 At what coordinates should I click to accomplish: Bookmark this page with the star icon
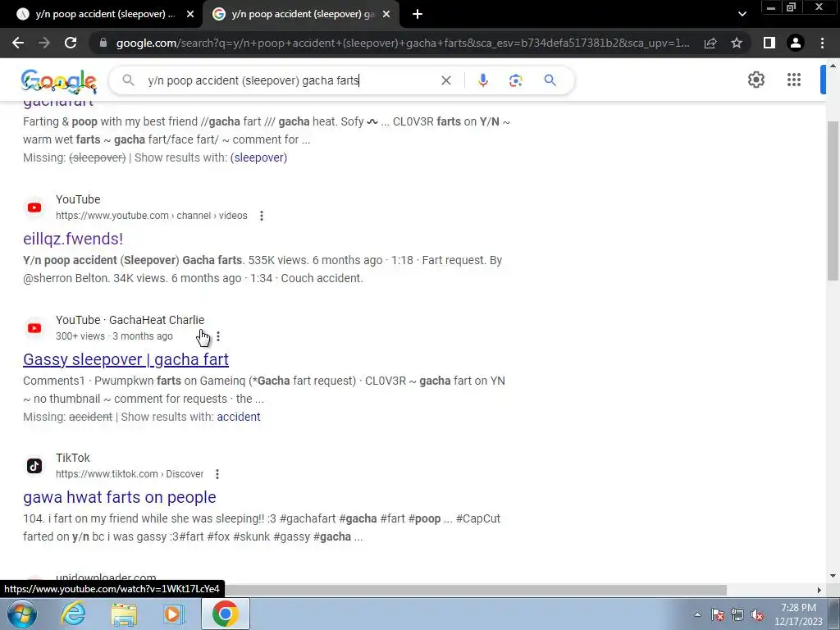737,43
